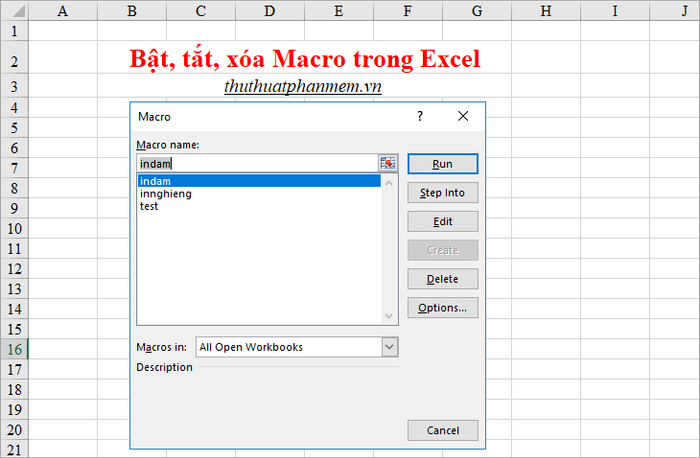The width and height of the screenshot is (700, 458).
Task: Click macro list scrollbar up arrow
Action: click(389, 183)
